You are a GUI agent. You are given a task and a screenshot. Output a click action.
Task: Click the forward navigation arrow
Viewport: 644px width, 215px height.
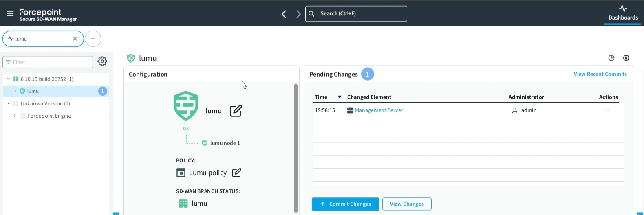(x=298, y=14)
